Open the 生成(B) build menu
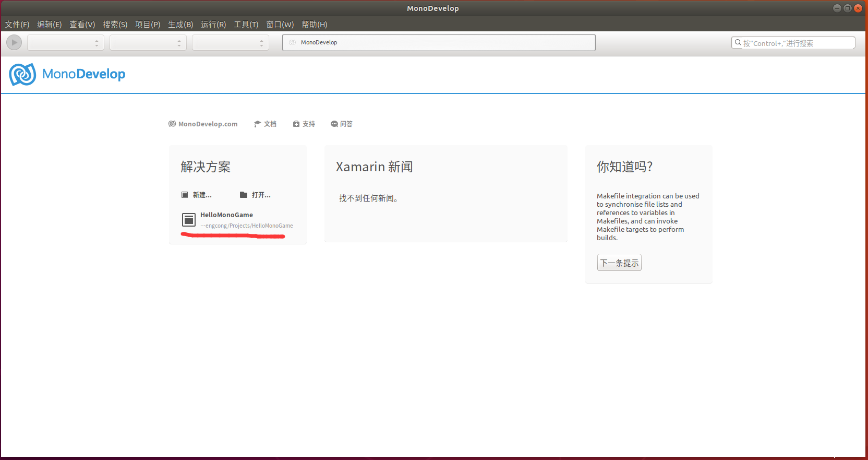868x460 pixels. [180, 25]
